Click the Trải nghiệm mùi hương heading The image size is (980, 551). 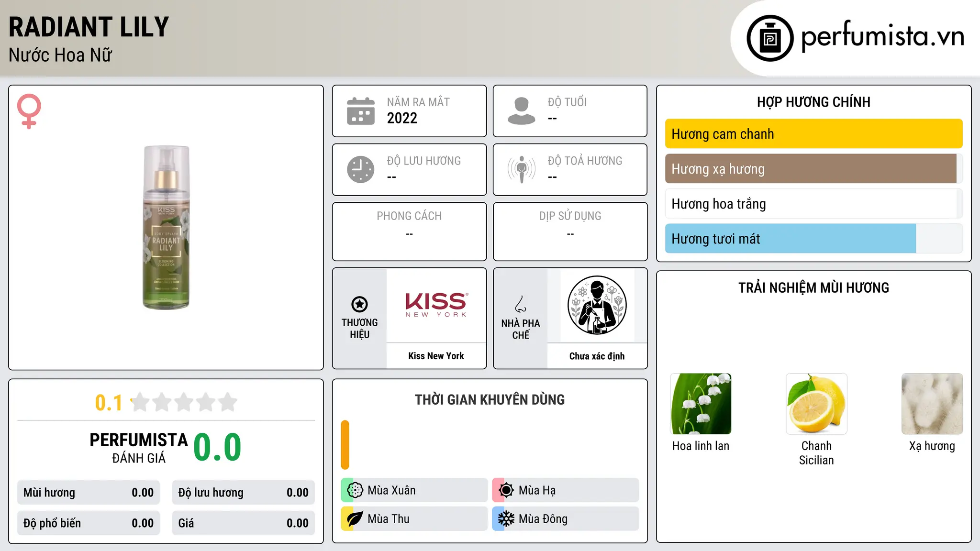(x=813, y=287)
